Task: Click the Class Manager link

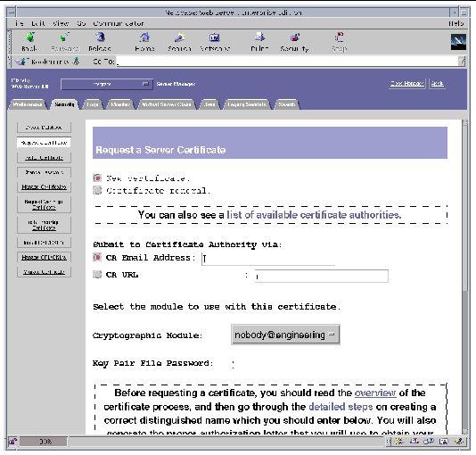Action: [406, 83]
